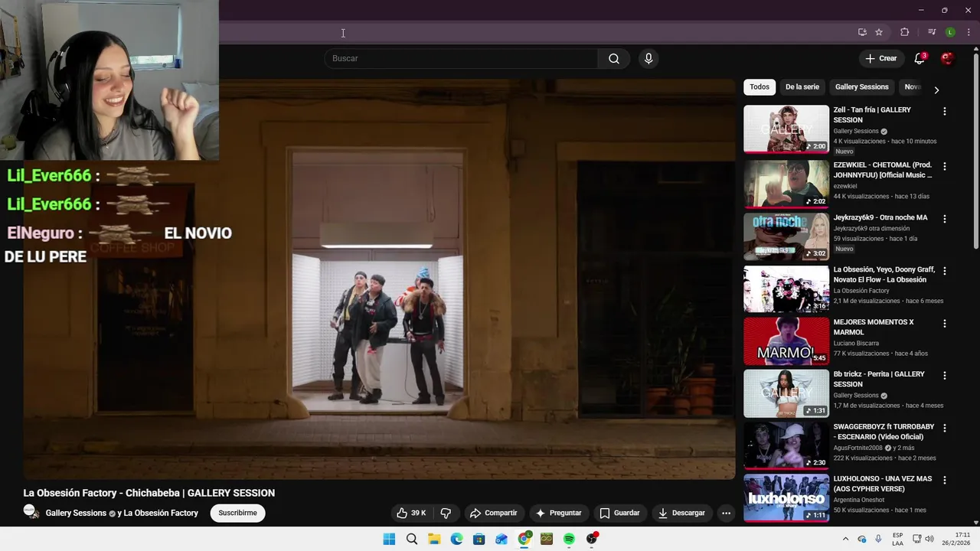Image resolution: width=980 pixels, height=551 pixels.
Task: Open Windows Start menu
Action: [x=389, y=539]
